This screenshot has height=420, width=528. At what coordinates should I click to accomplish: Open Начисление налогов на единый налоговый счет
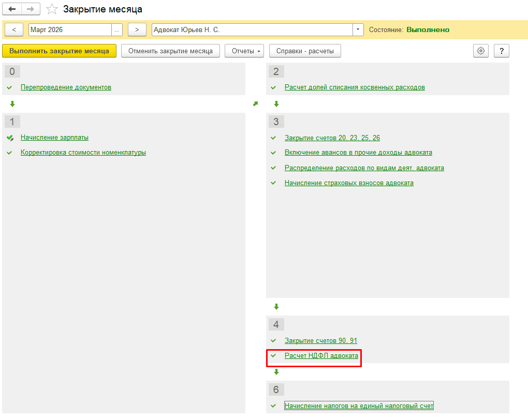click(359, 406)
